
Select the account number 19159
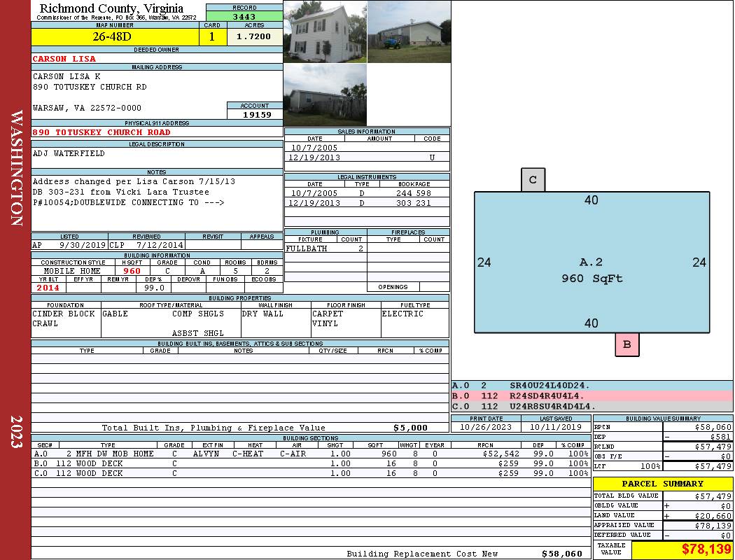255,114
